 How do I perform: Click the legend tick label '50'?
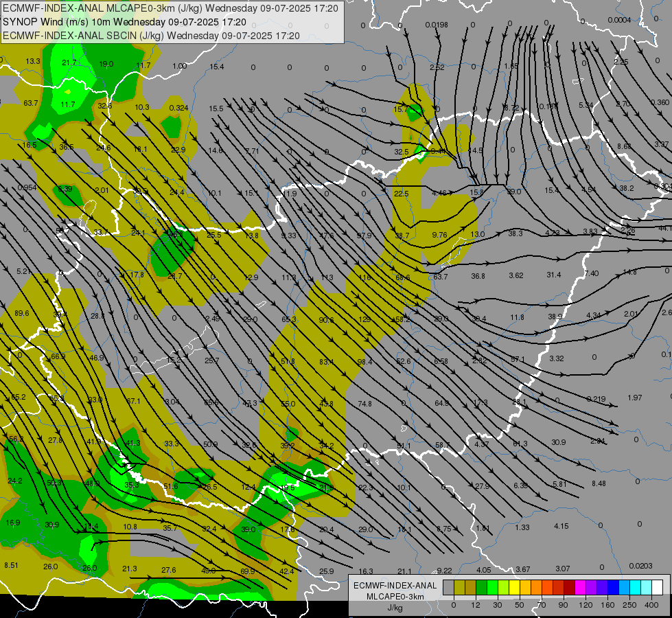point(519,605)
